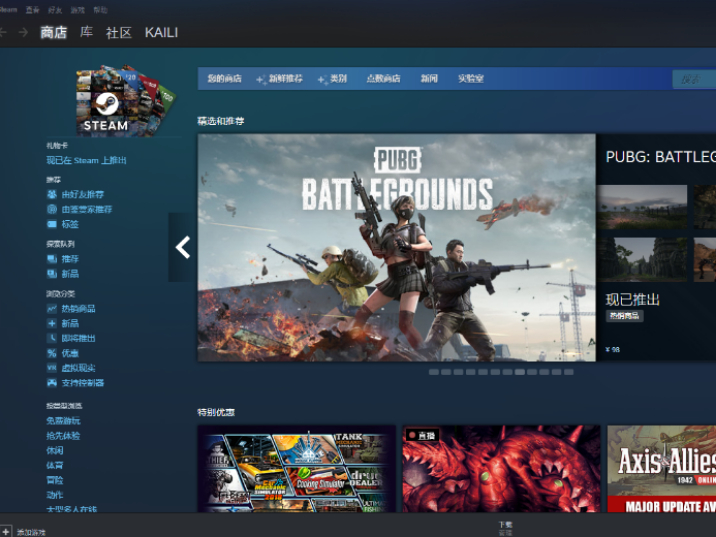Open the 免费游玩 genre link
Image resolution: width=716 pixels, height=537 pixels.
click(x=63, y=421)
